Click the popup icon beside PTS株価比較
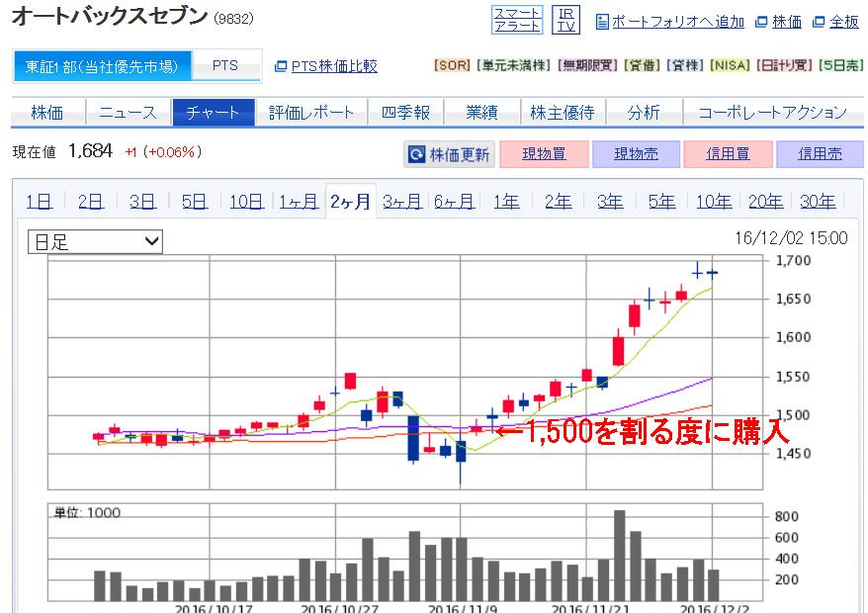Image resolution: width=868 pixels, height=613 pixels. [x=281, y=66]
